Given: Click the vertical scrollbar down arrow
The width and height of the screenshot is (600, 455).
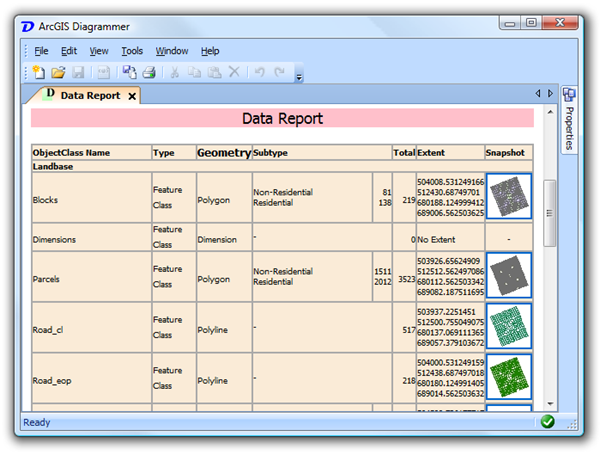Looking at the screenshot, I should click(x=548, y=403).
